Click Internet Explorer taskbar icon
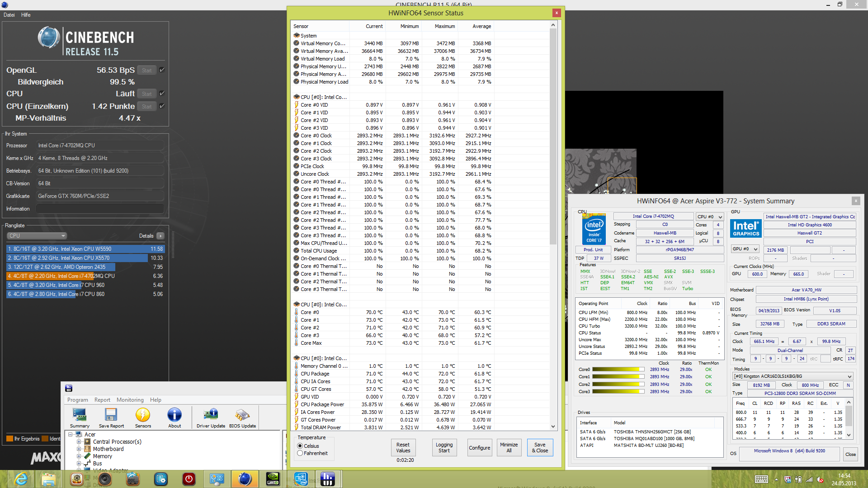 point(21,479)
